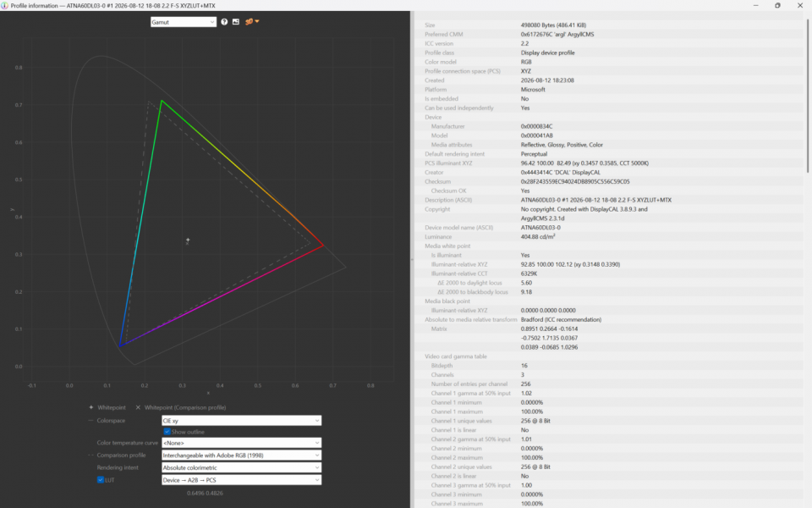Click the save image icon beside help

tap(236, 22)
